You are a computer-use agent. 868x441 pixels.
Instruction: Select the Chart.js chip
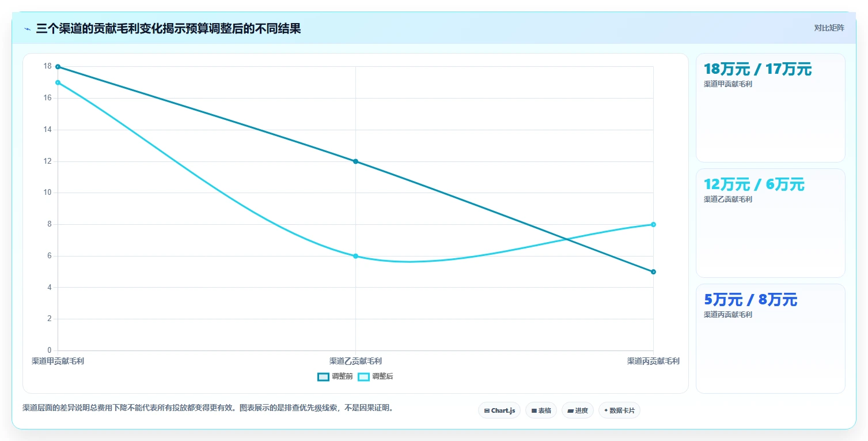(499, 410)
